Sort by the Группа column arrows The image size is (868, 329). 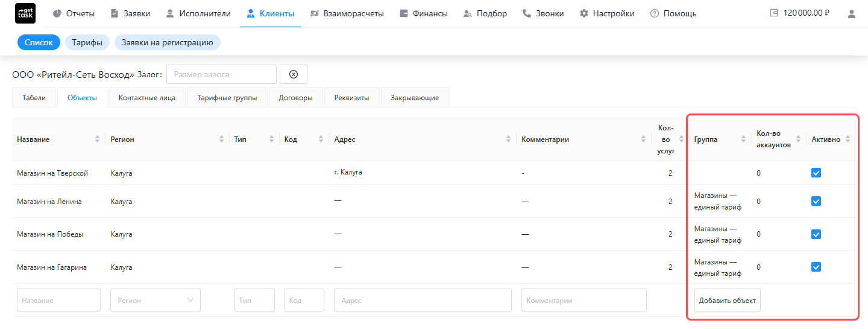click(744, 139)
